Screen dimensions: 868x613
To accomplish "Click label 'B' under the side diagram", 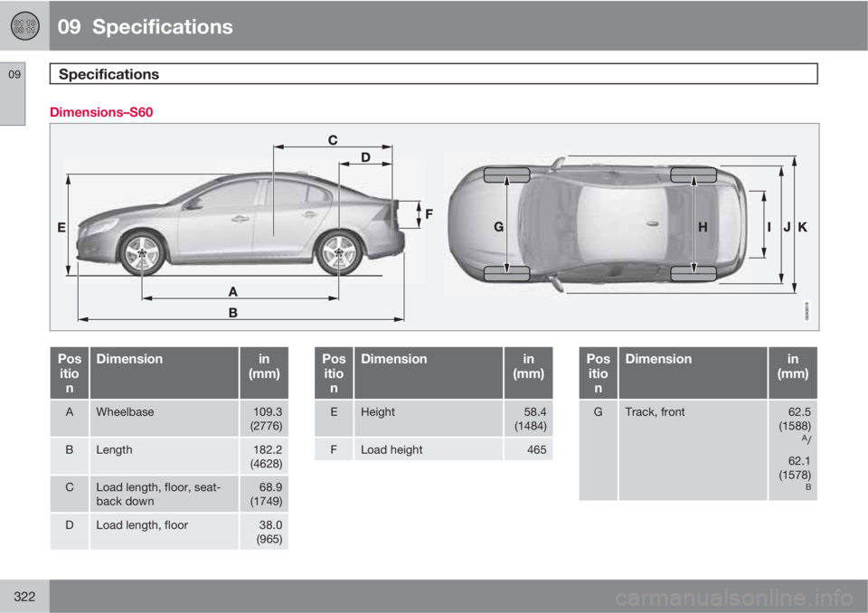I will coord(233,313).
